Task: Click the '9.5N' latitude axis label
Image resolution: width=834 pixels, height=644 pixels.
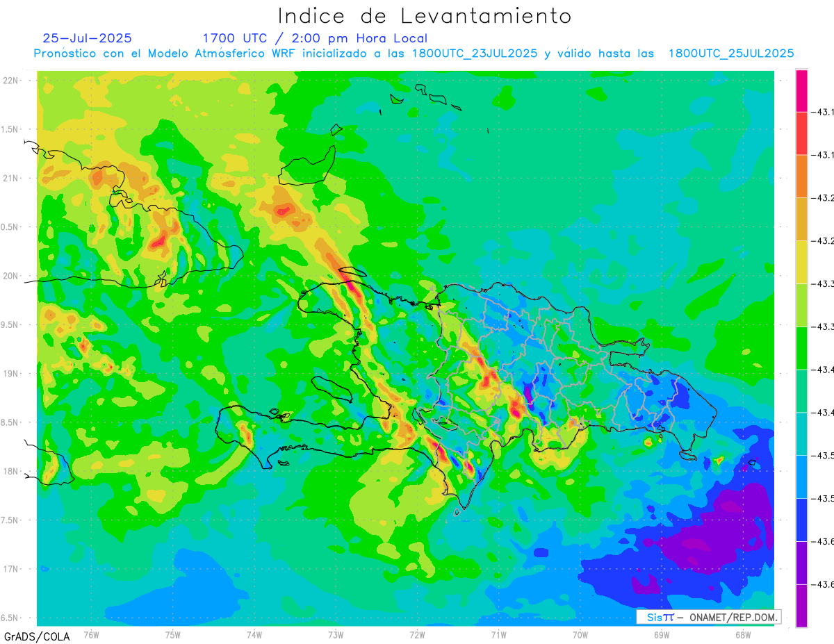Action: 10,325
